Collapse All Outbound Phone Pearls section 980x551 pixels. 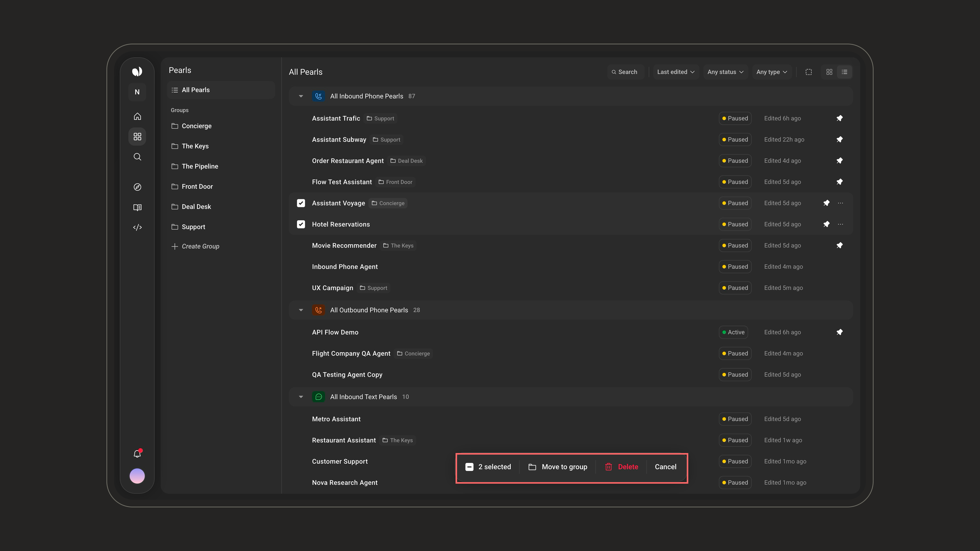[x=301, y=310]
